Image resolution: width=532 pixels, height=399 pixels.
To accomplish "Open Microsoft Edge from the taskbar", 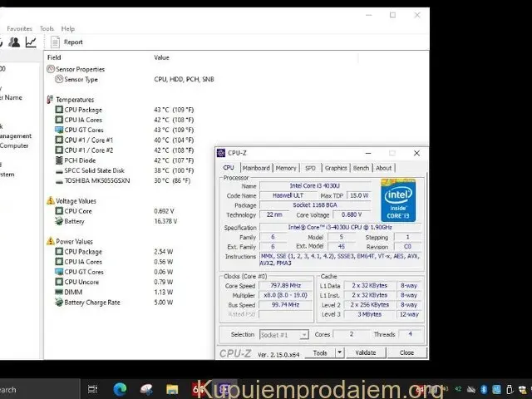I will (119, 389).
